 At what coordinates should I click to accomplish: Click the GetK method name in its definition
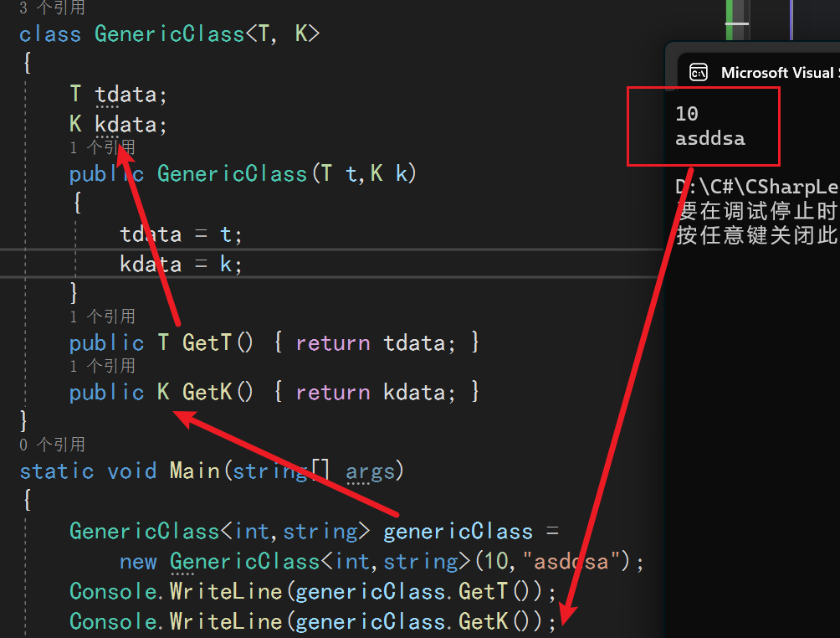pos(207,392)
